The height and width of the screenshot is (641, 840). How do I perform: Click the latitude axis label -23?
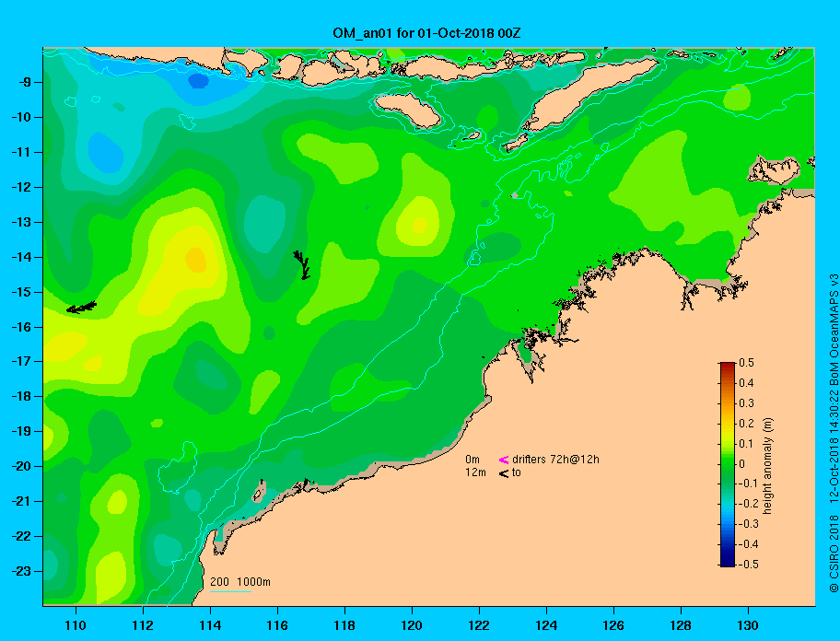pyautogui.click(x=21, y=571)
